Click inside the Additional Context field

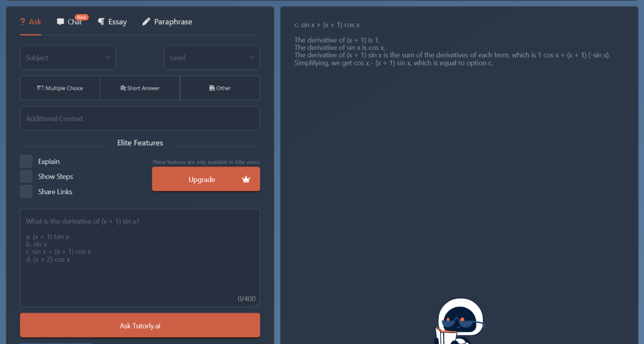tap(140, 118)
